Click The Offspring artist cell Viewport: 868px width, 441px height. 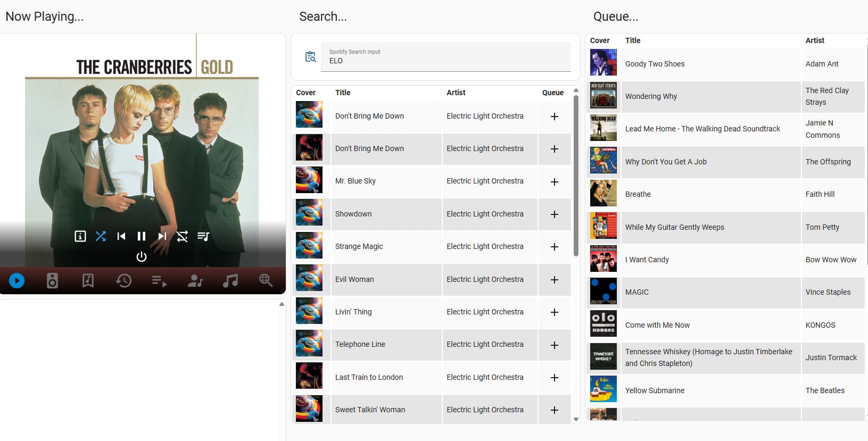[833, 162]
